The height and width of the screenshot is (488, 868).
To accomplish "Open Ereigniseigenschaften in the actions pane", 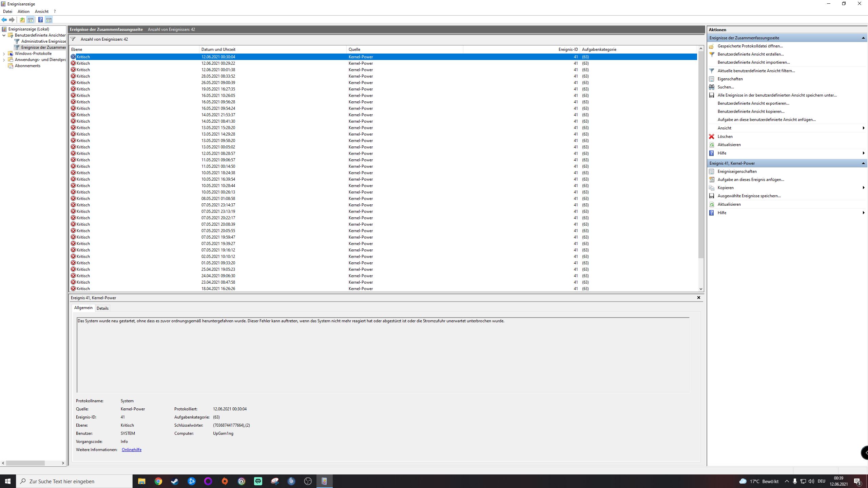I will pyautogui.click(x=737, y=171).
